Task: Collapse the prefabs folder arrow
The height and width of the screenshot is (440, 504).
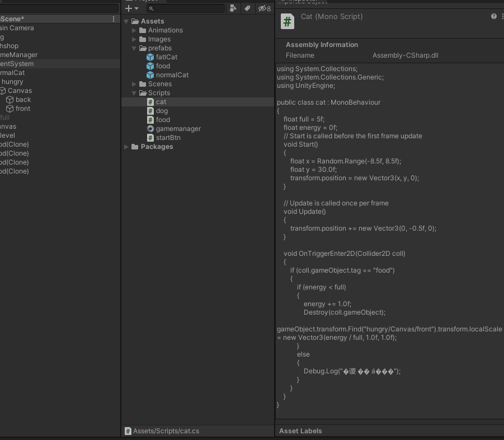Action: click(x=134, y=48)
